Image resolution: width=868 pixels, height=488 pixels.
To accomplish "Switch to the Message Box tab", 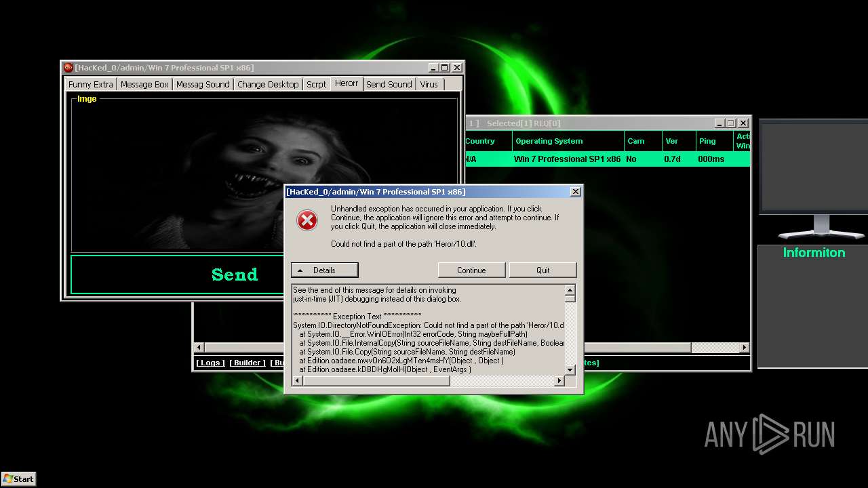I will [x=144, y=84].
